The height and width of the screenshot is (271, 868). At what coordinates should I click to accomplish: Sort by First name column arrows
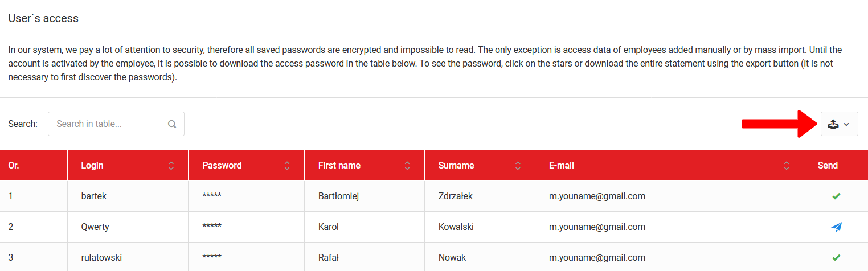[x=407, y=166]
